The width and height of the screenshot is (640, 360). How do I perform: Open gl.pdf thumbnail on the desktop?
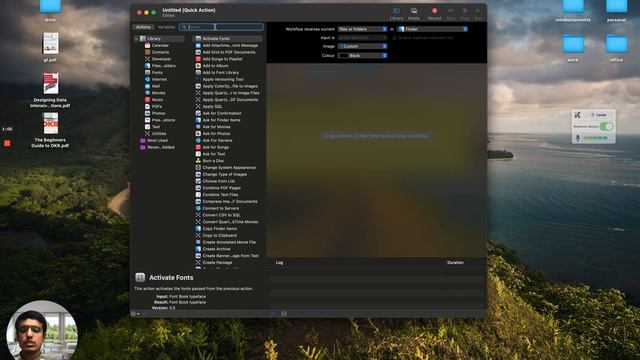click(50, 43)
